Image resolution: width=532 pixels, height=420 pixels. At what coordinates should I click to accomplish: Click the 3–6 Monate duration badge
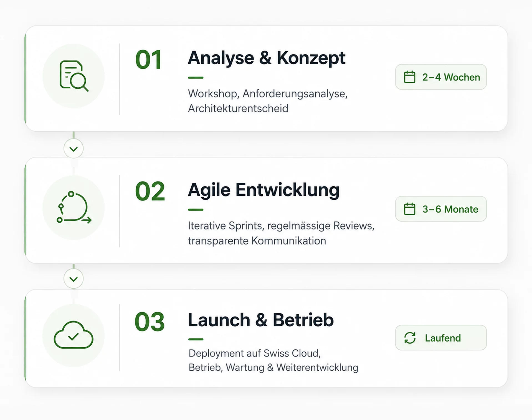click(x=441, y=209)
